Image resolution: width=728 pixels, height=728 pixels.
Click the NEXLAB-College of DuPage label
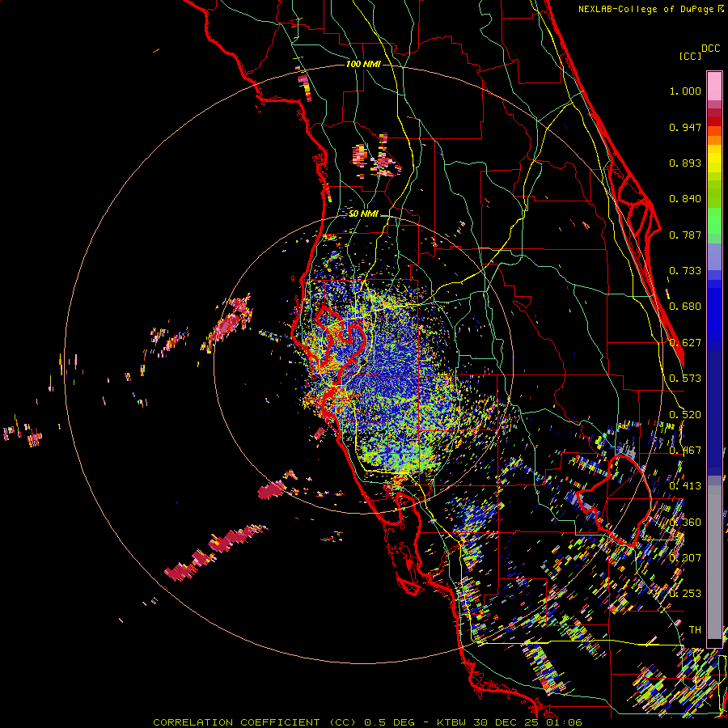click(645, 9)
